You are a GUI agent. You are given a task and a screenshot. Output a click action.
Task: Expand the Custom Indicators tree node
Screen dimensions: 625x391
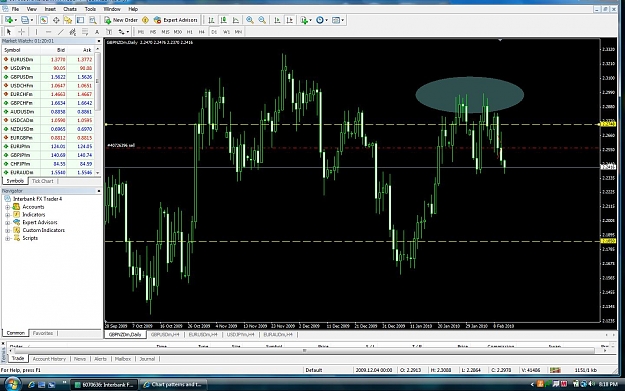coord(7,230)
